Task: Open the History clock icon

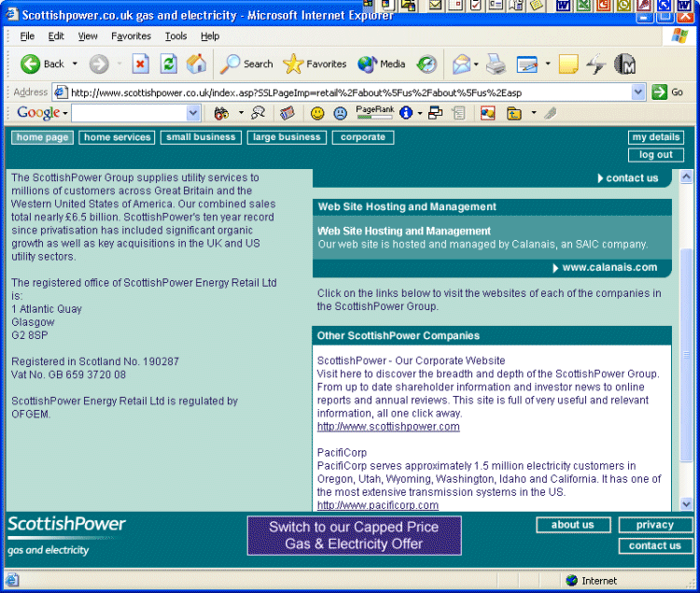Action: coord(427,64)
